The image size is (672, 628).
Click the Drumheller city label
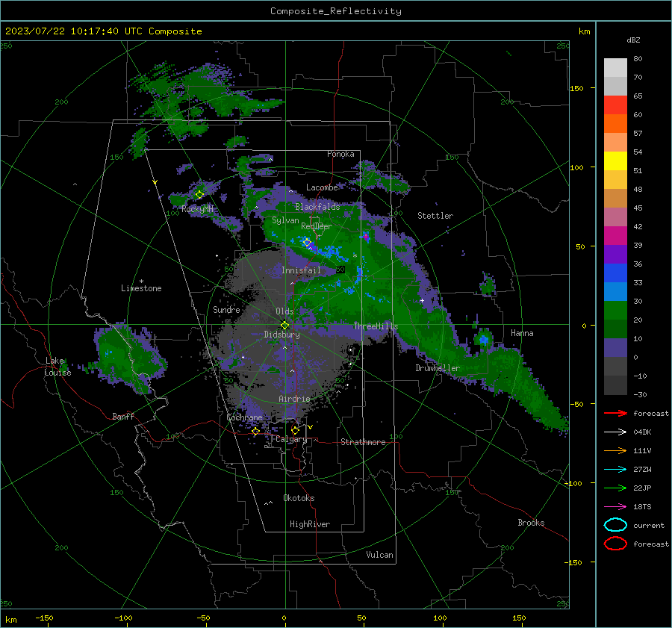pyautogui.click(x=438, y=368)
